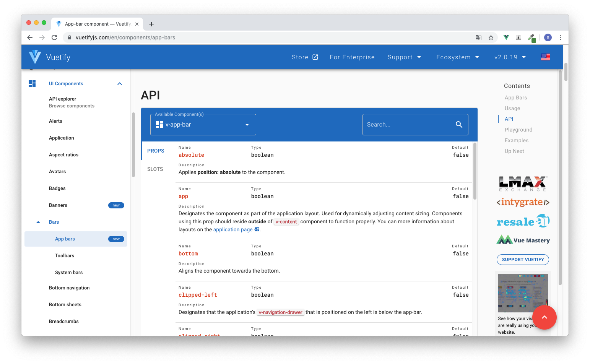Viewport: 590px width, 364px height.
Task: Click the UI Components grid icon in sidebar
Action: pos(32,83)
